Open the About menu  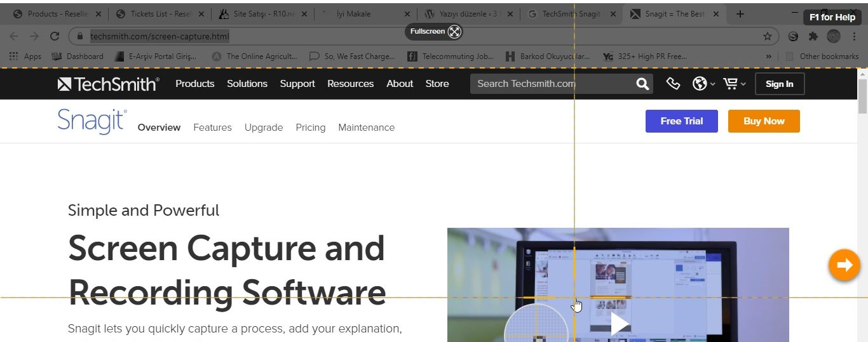pos(400,84)
